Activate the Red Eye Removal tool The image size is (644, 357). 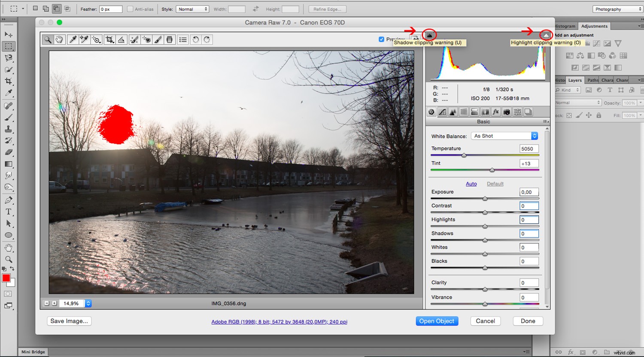point(146,39)
